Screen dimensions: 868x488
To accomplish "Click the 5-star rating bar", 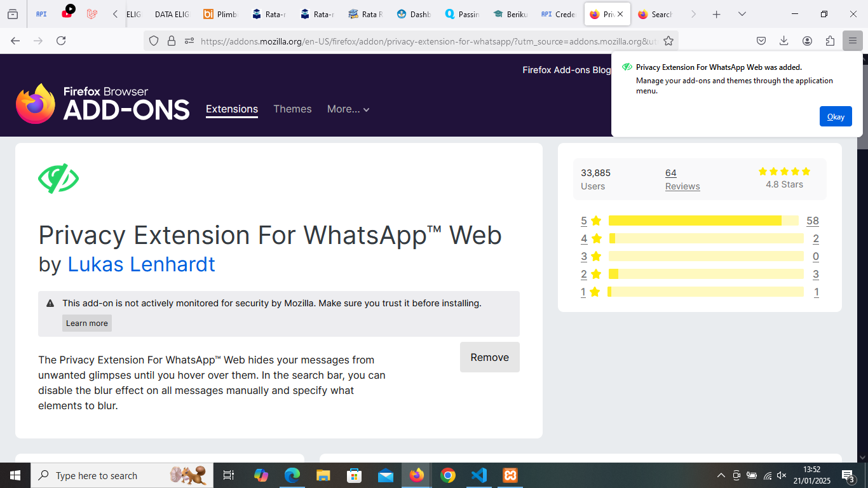I will pyautogui.click(x=703, y=220).
